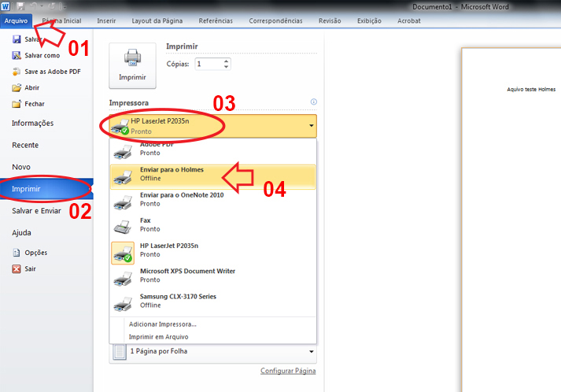561x392 pixels.
Task: Choose Microsoft XPS Document Writer printer
Action: (213, 279)
